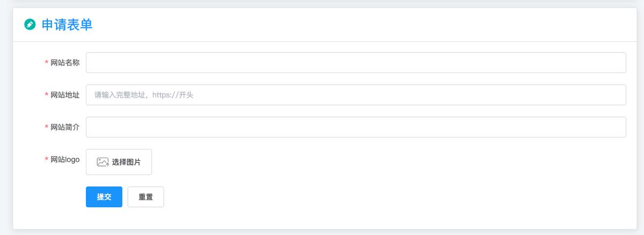Image resolution: width=644 pixels, height=235 pixels.
Task: Focus the 网站名称 text field
Action: click(x=355, y=62)
